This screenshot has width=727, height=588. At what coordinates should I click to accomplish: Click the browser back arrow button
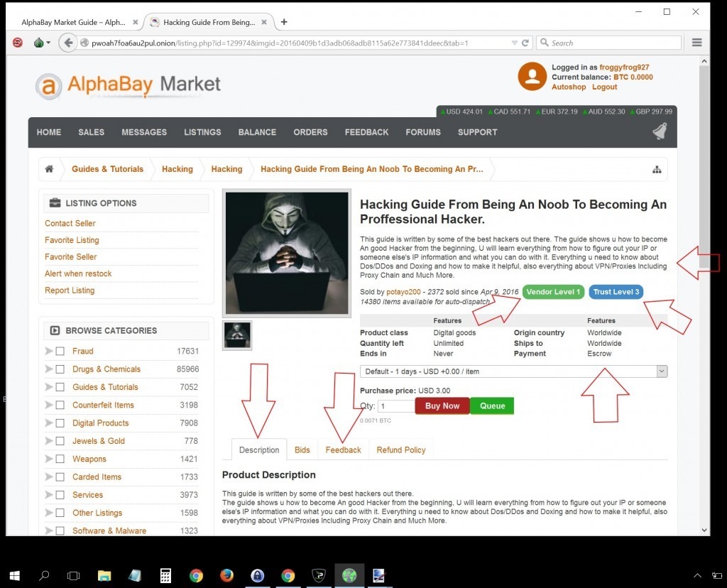(x=68, y=43)
